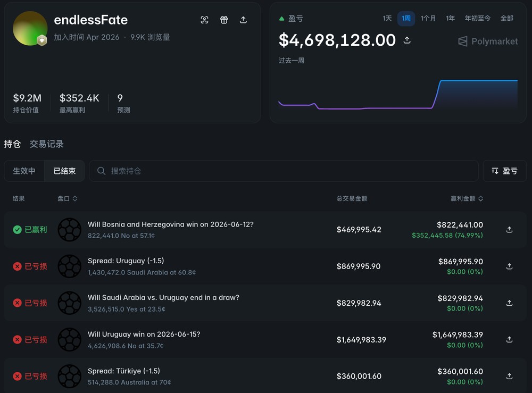
Task: Open the gift icon in profile header
Action: (224, 20)
